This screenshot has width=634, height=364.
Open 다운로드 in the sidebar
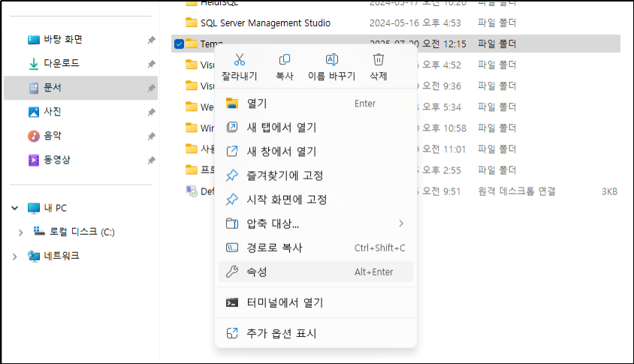80,64
